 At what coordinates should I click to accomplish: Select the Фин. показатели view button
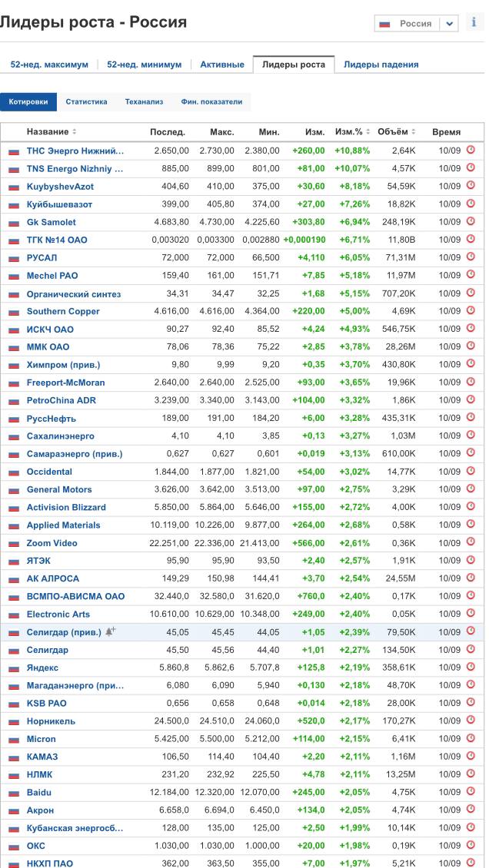click(x=211, y=102)
